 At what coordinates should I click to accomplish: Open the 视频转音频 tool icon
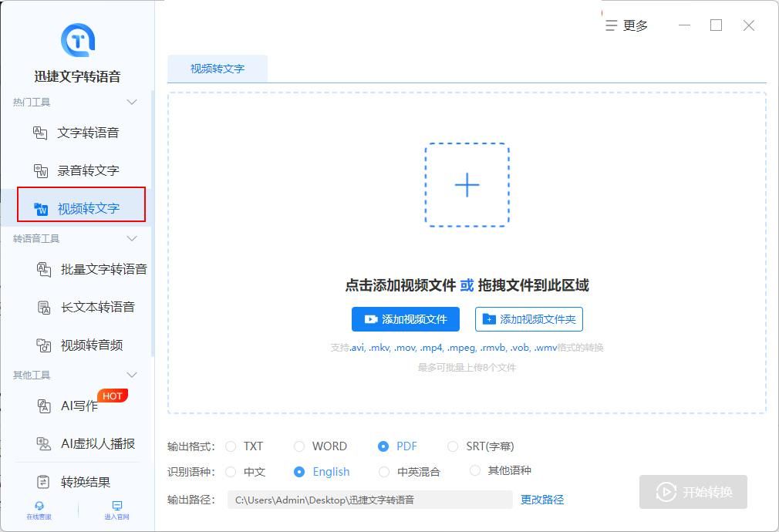point(44,345)
